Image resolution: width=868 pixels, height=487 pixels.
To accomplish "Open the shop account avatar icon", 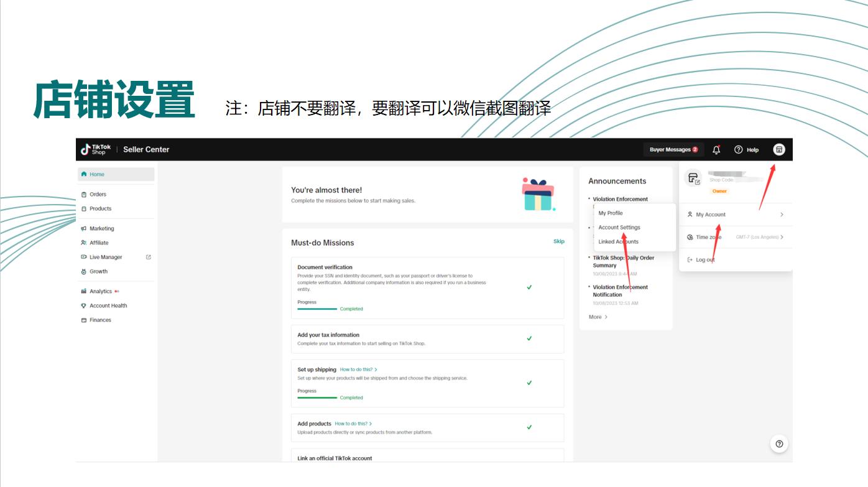I will 779,149.
